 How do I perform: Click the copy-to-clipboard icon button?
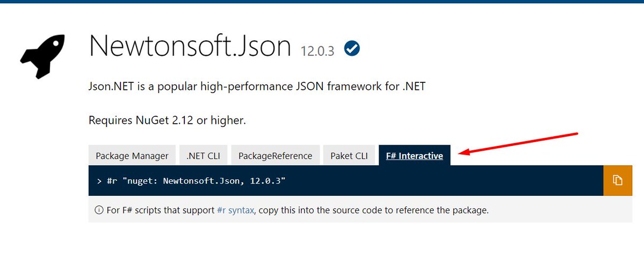617,180
